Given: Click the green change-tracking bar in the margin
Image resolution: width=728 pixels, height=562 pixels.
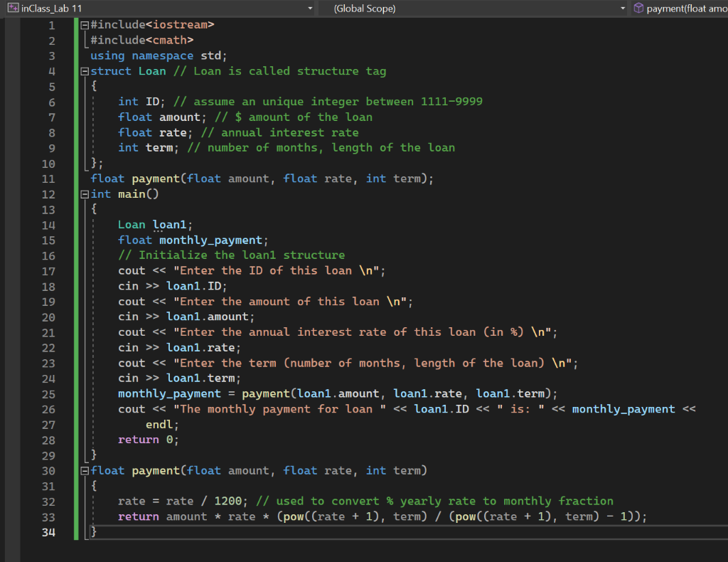Looking at the screenshot, I should [75, 285].
